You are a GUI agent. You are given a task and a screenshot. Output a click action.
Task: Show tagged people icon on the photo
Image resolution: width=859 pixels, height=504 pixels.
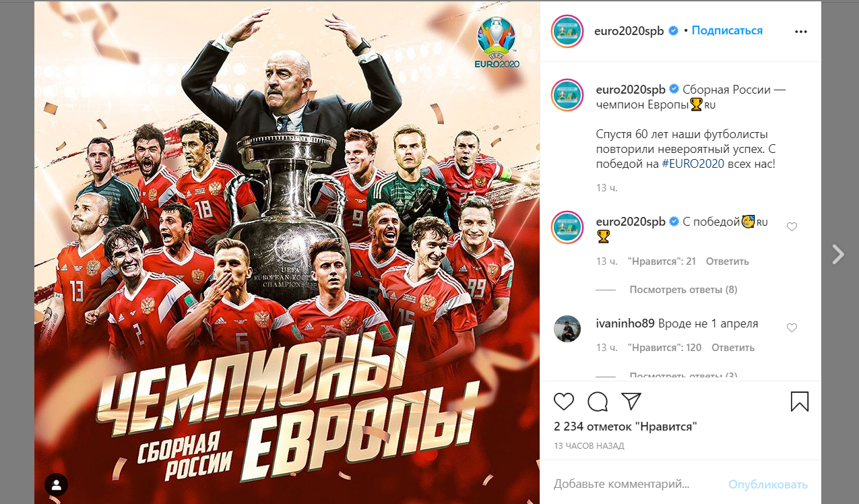click(57, 484)
